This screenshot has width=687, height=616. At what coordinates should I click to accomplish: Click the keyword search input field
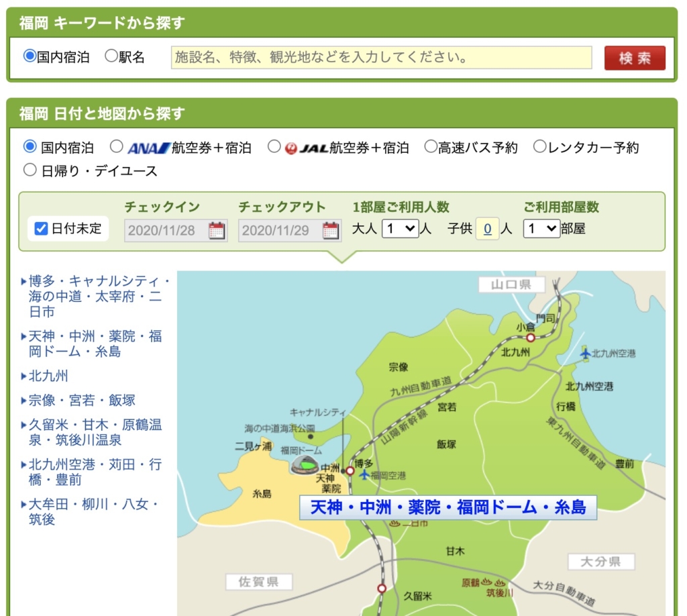pyautogui.click(x=382, y=58)
